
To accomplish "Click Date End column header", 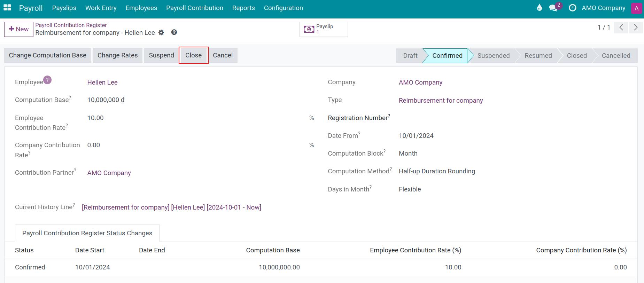I will [152, 250].
